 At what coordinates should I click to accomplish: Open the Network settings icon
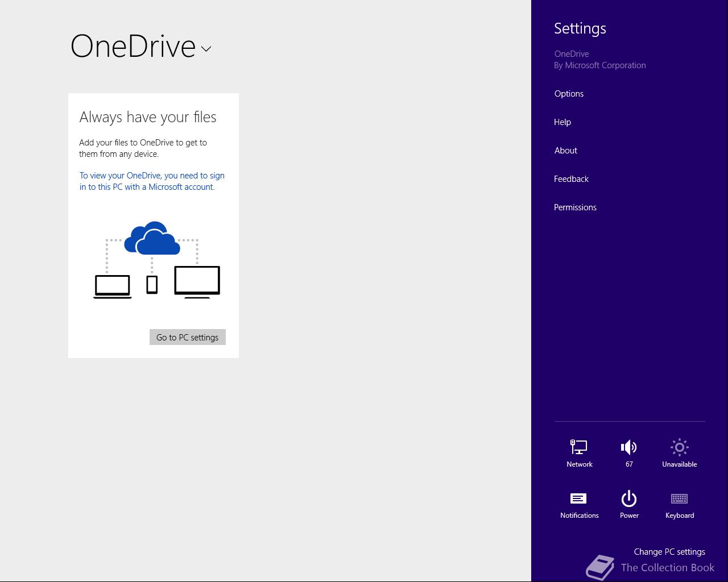tap(579, 453)
